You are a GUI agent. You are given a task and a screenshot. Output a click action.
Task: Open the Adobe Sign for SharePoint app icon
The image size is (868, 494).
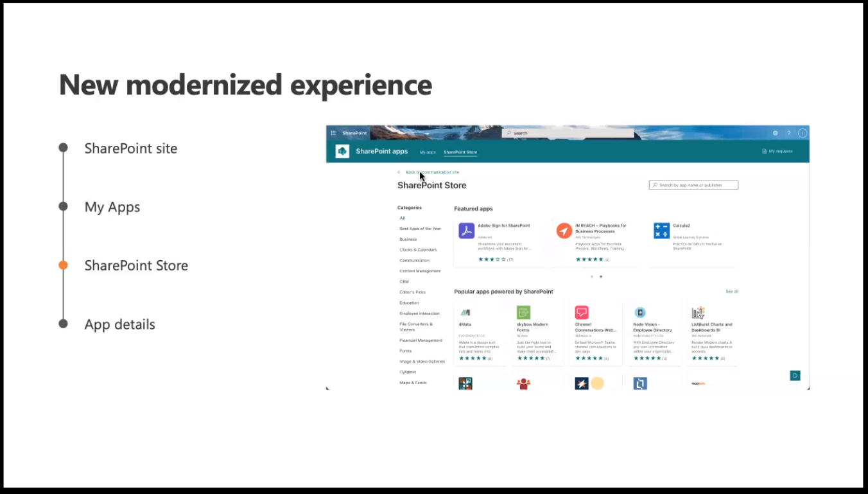click(x=465, y=230)
